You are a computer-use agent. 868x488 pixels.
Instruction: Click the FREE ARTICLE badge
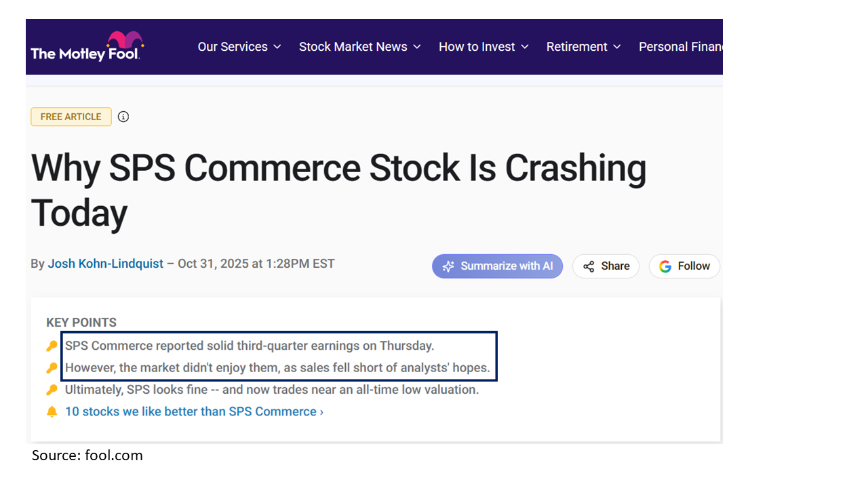point(71,117)
